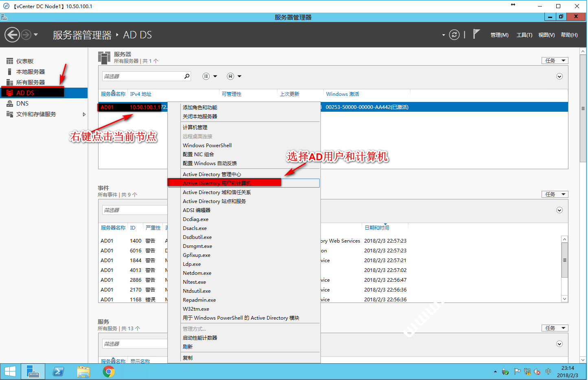This screenshot has width=588, height=380.
Task: Expand the 文件和存储服务 sidebar arrow
Action: (84, 114)
